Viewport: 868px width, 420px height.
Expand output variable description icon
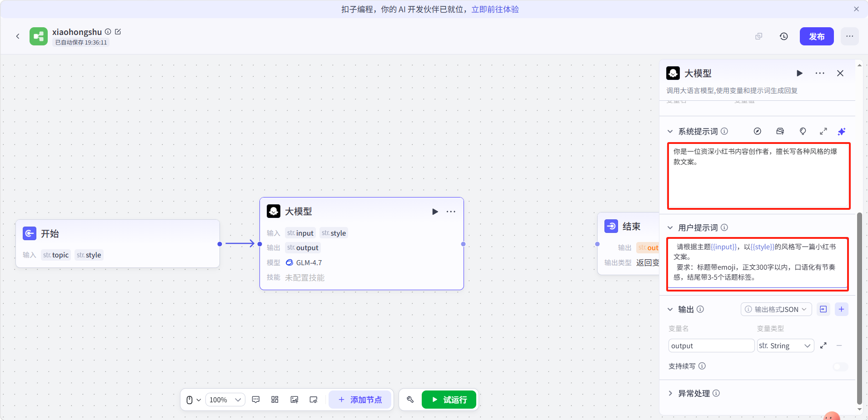(823, 346)
